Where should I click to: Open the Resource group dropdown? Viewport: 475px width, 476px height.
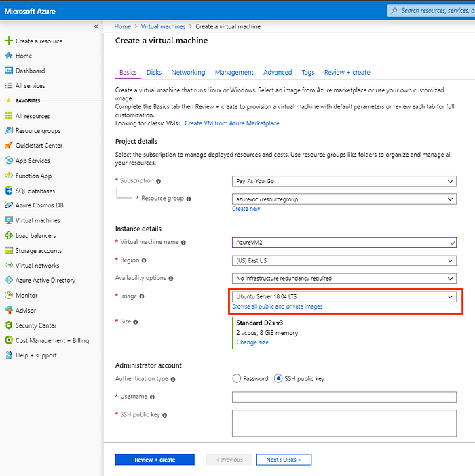344,199
